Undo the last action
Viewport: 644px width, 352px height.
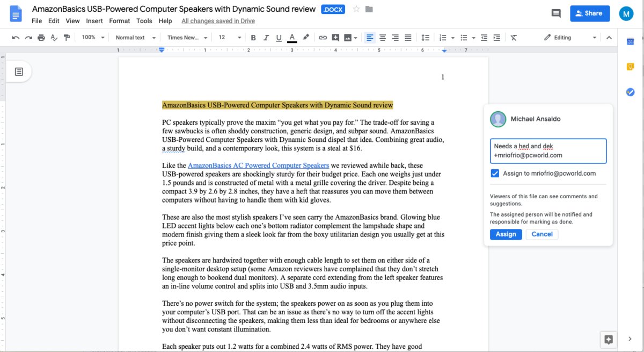[16, 38]
